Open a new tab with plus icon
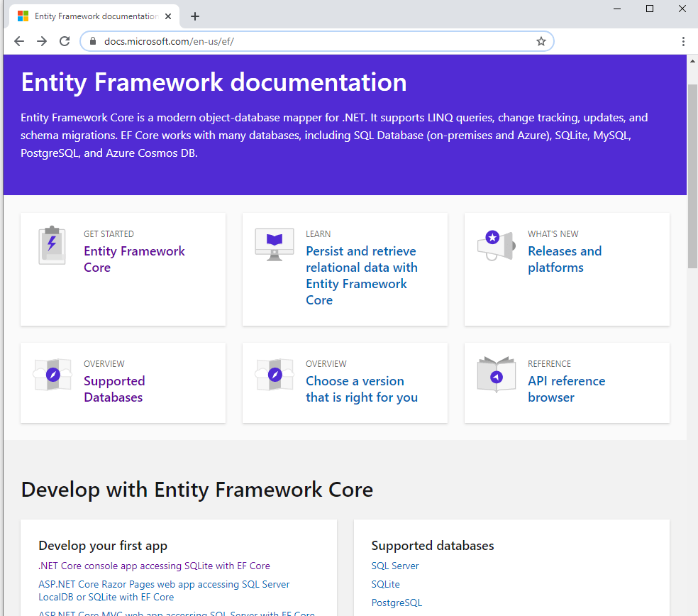This screenshot has height=616, width=698. coord(194,16)
